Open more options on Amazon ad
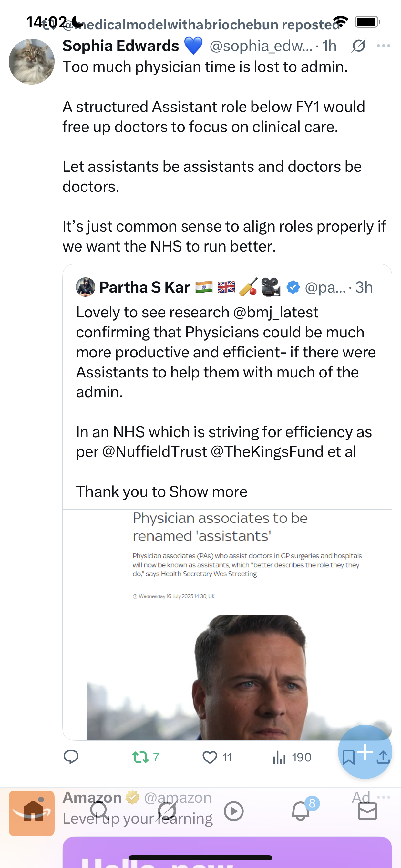This screenshot has height=868, width=401. pyautogui.click(x=384, y=797)
